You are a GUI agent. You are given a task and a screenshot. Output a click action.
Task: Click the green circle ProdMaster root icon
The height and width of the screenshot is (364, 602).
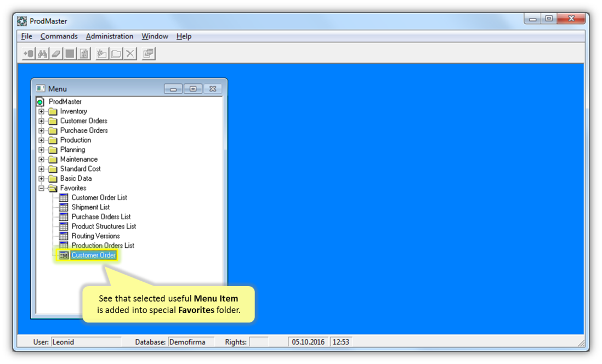40,102
